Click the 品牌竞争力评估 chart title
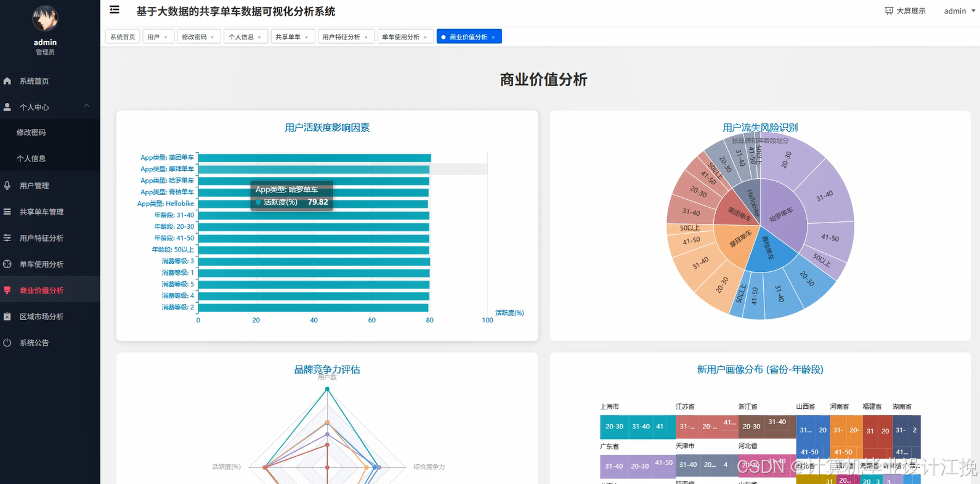This screenshot has width=980, height=484. click(x=327, y=369)
